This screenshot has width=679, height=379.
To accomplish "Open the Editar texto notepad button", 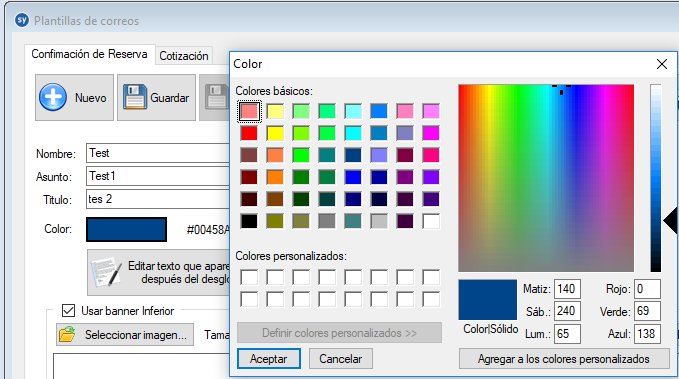I will (158, 272).
